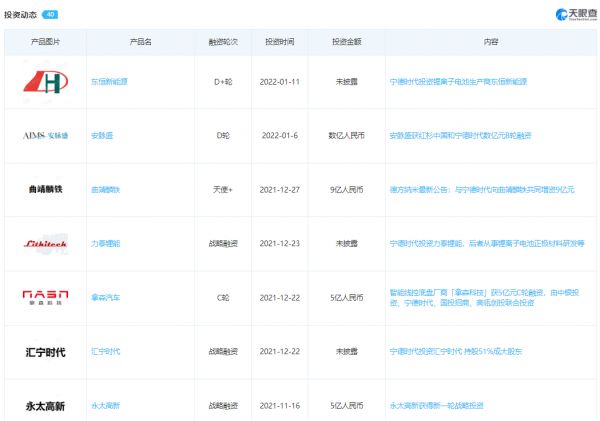
Task: Click the 汇宁时代 logo image
Action: click(45, 352)
